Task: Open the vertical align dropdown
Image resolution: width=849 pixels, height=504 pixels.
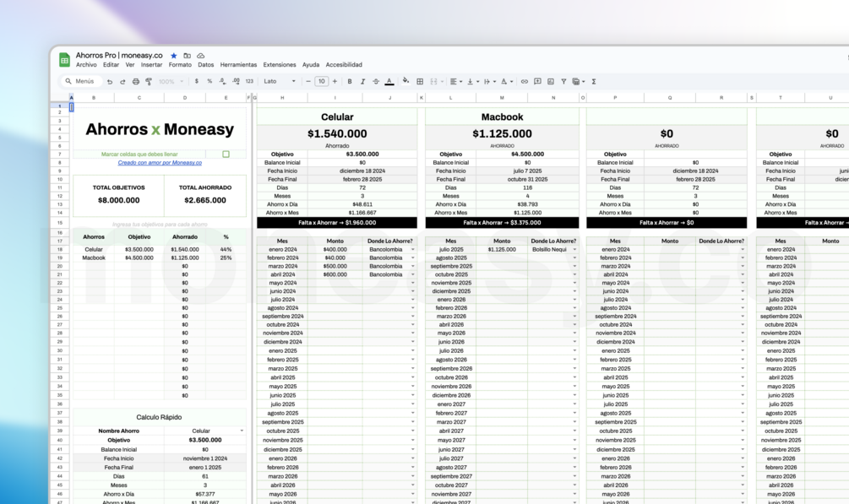Action: [x=473, y=82]
